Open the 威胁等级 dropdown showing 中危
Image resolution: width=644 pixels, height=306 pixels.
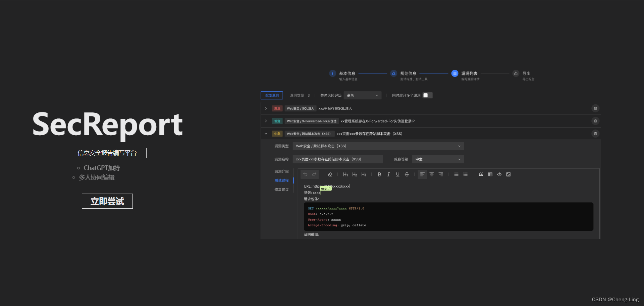coord(438,159)
